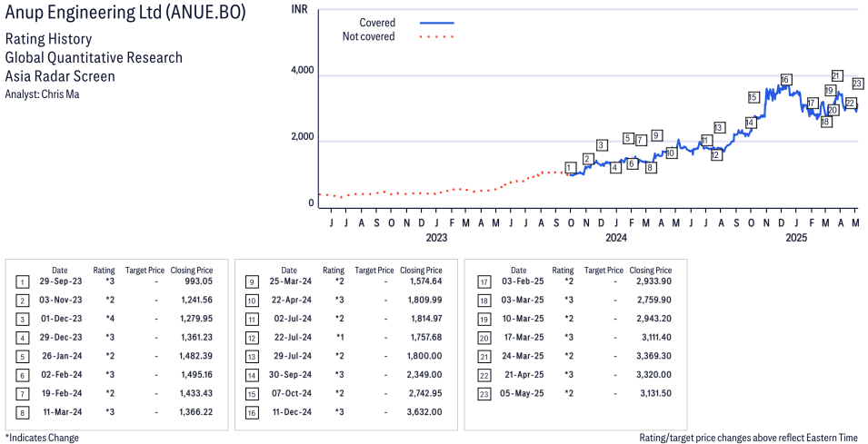
Task: Click the Asia Radar Screen line
Action: coord(60,75)
